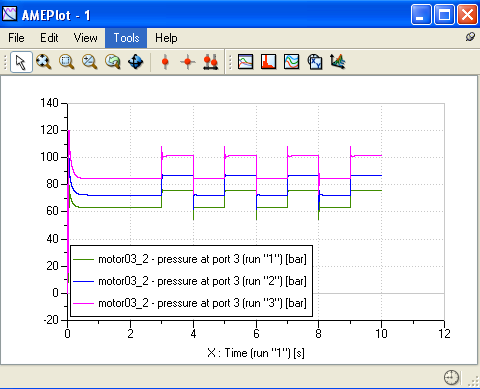Maximize the AMEPlot window
Viewport: 480px width, 389px height.
pyautogui.click(x=444, y=15)
